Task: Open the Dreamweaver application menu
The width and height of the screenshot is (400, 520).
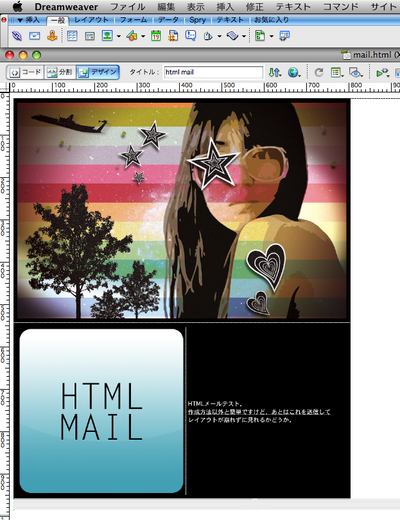Action: (66, 7)
